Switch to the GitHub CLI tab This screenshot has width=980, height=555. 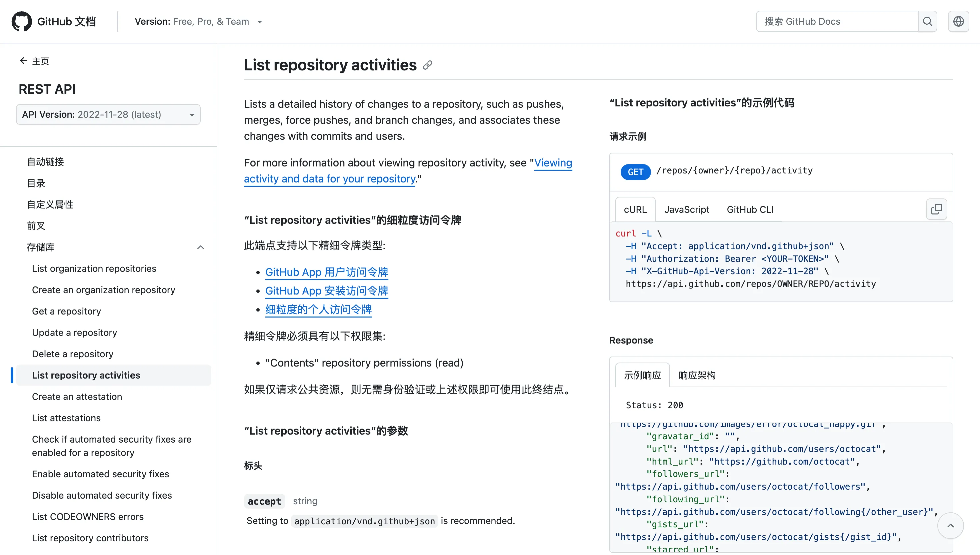click(x=750, y=210)
